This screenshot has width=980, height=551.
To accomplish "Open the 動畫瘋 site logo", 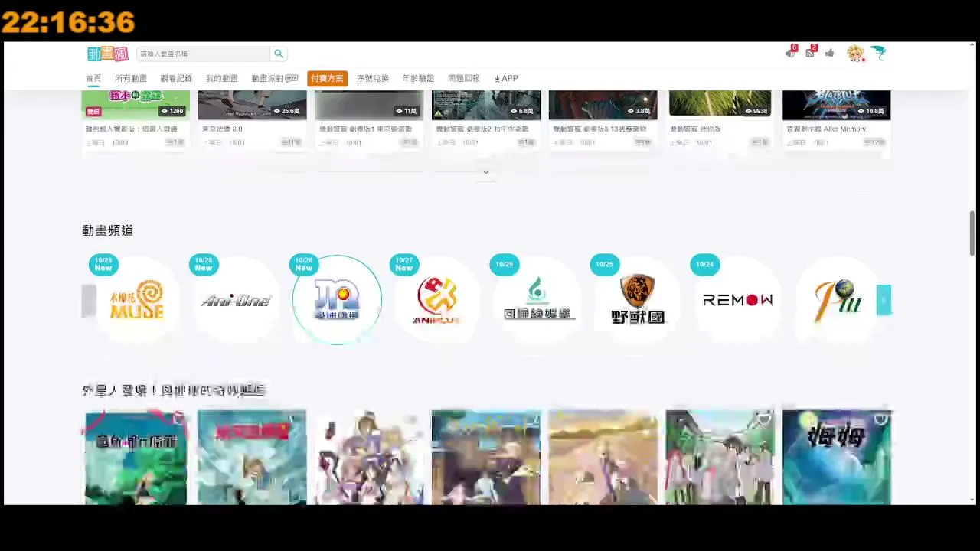I will [x=107, y=54].
